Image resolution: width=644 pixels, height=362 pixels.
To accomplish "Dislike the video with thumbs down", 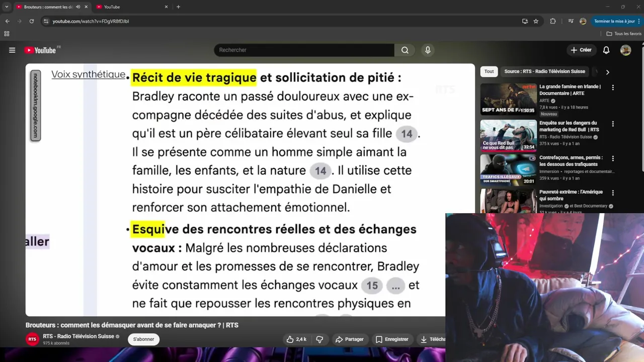I will tap(319, 339).
